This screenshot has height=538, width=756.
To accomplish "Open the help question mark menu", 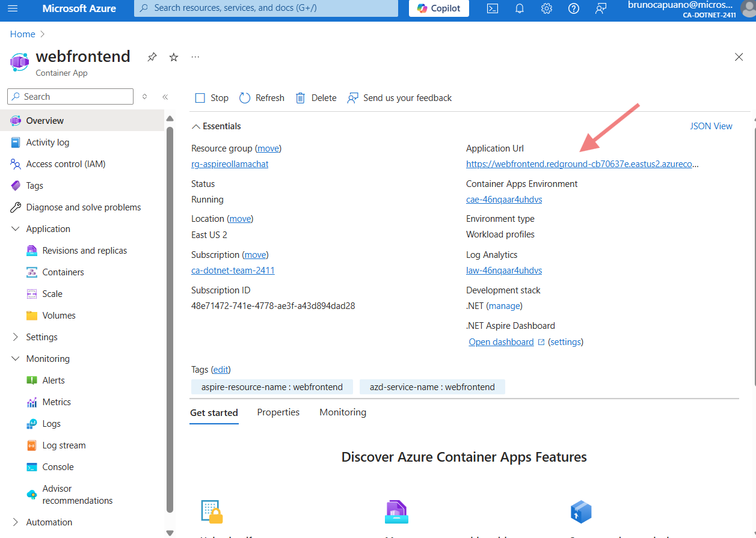I will pos(574,8).
